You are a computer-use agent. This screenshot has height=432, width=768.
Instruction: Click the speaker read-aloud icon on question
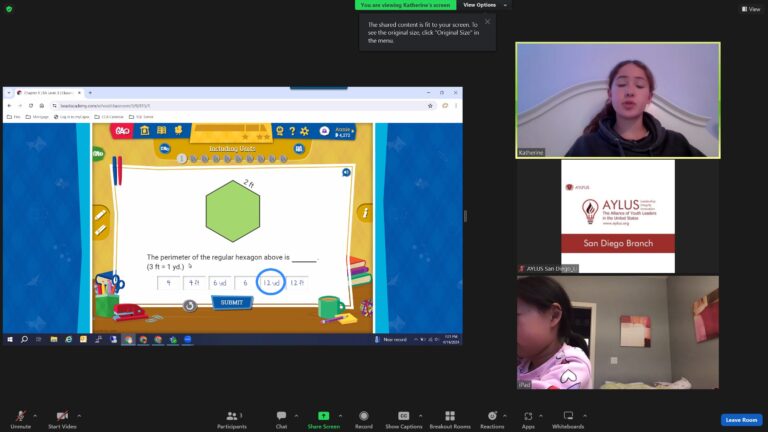click(x=346, y=172)
